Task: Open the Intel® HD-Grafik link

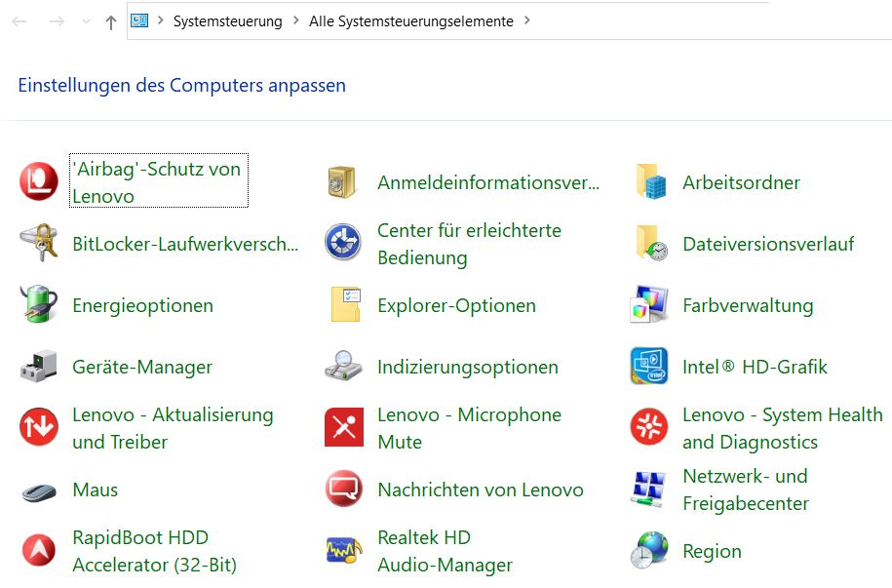Action: point(755,367)
